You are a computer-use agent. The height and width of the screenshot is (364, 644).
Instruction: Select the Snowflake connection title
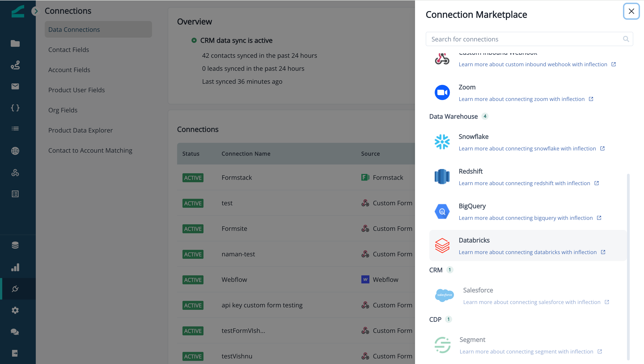click(474, 137)
